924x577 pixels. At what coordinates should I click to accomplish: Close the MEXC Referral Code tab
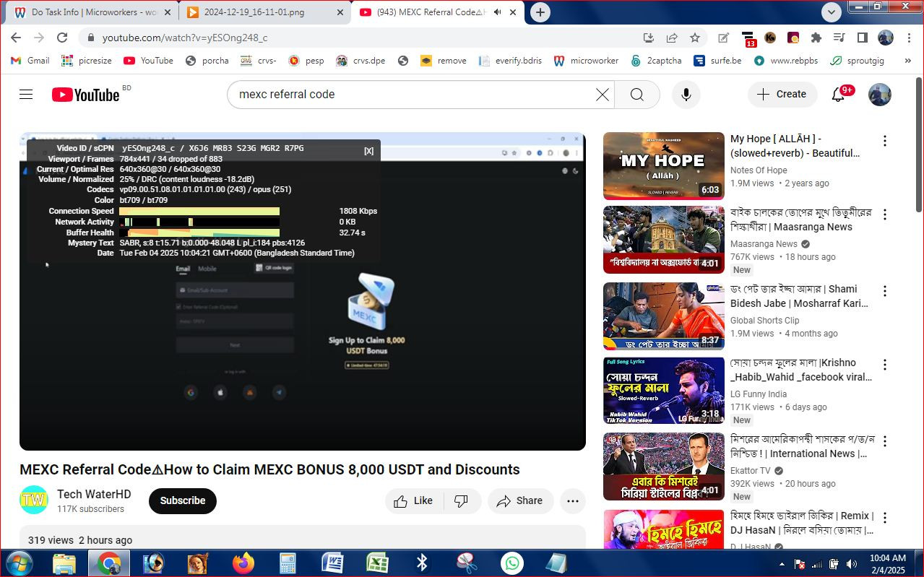[514, 12]
